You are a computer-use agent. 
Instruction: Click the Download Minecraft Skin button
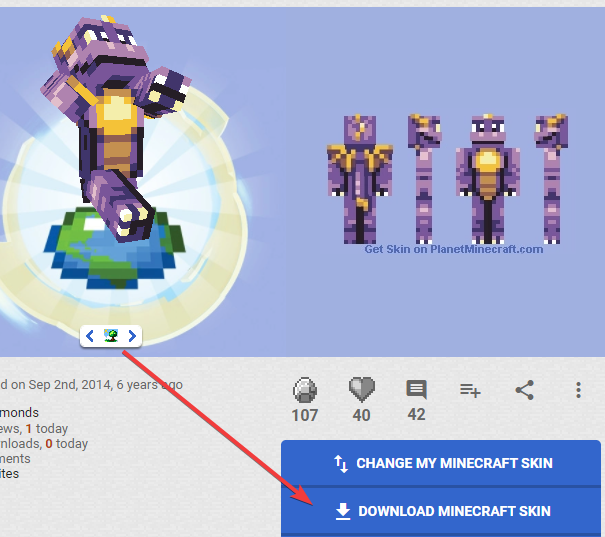point(441,511)
